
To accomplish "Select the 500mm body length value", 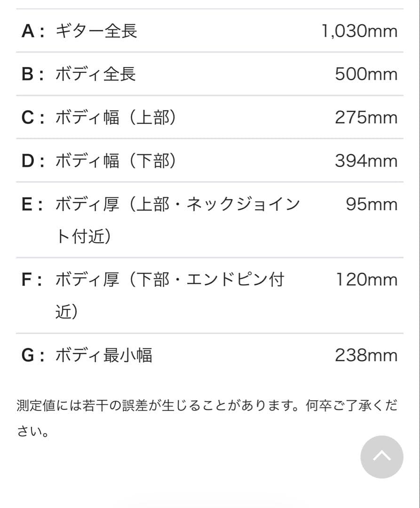I will pyautogui.click(x=366, y=74).
